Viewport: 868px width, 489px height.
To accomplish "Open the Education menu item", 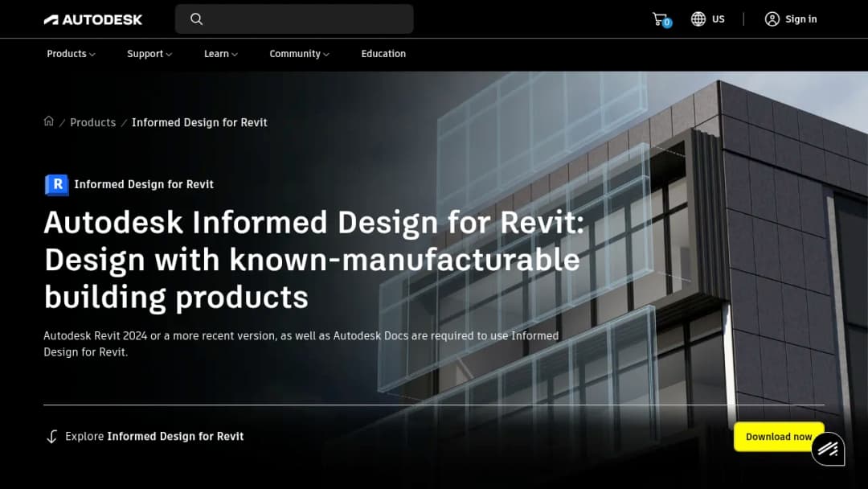I will [x=383, y=54].
